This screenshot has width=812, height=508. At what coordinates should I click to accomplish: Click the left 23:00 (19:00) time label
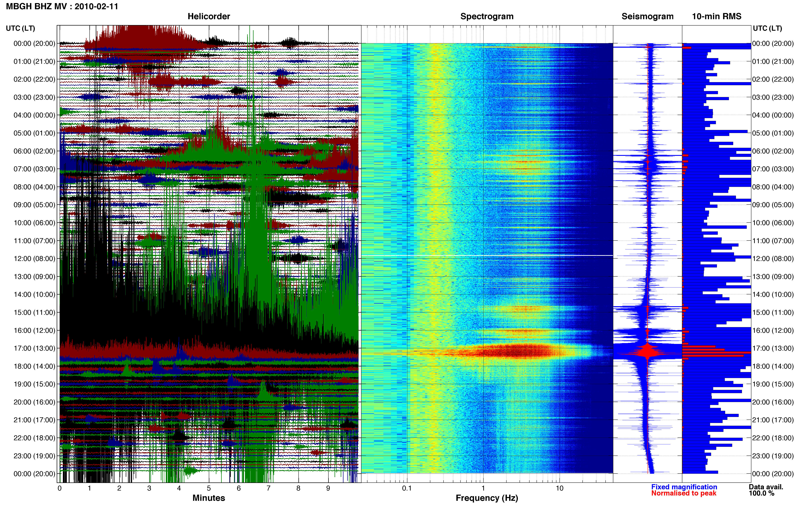coord(34,456)
